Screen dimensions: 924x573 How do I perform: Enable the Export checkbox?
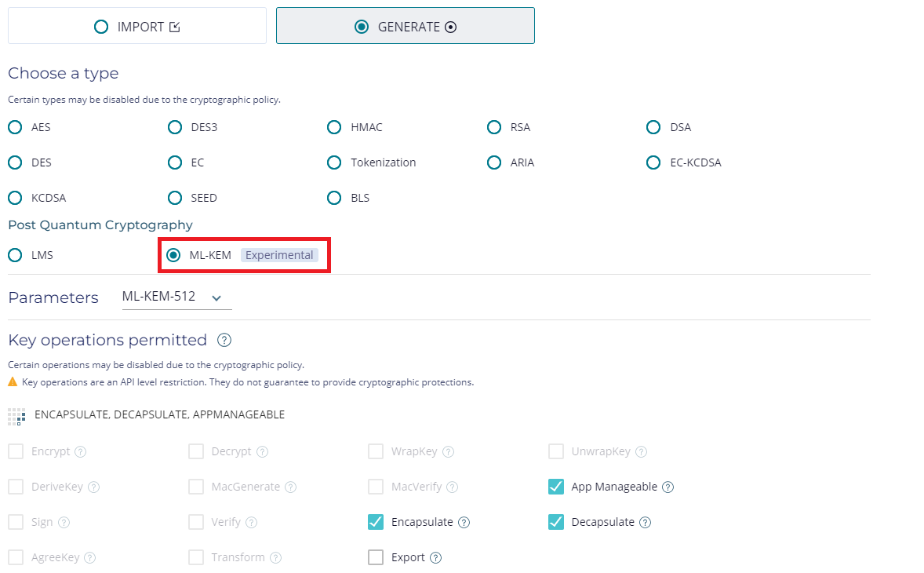[x=376, y=557]
